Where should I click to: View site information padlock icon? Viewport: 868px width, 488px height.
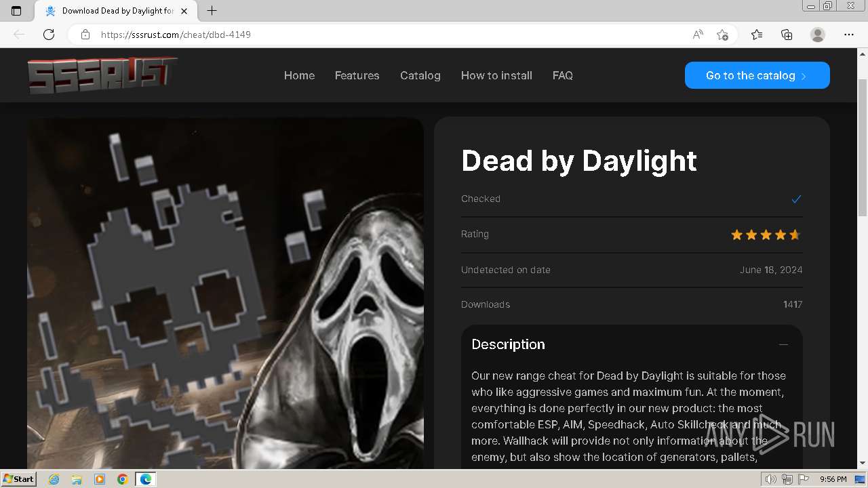85,35
